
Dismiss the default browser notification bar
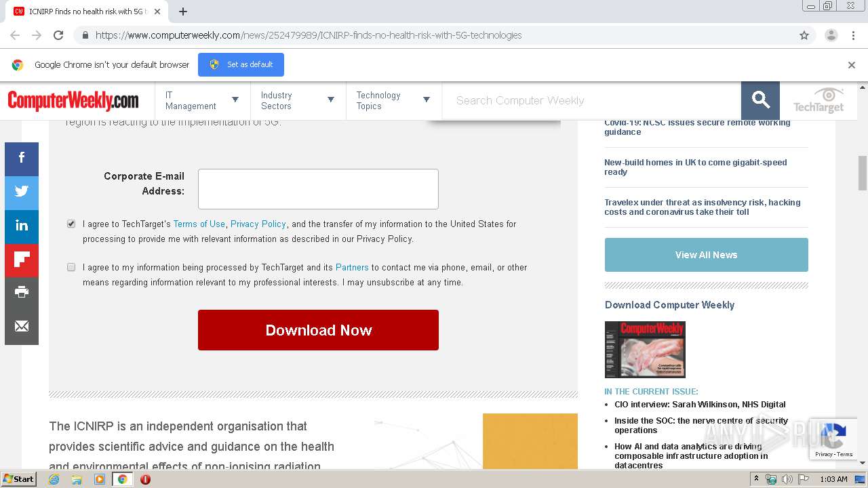[852, 65]
